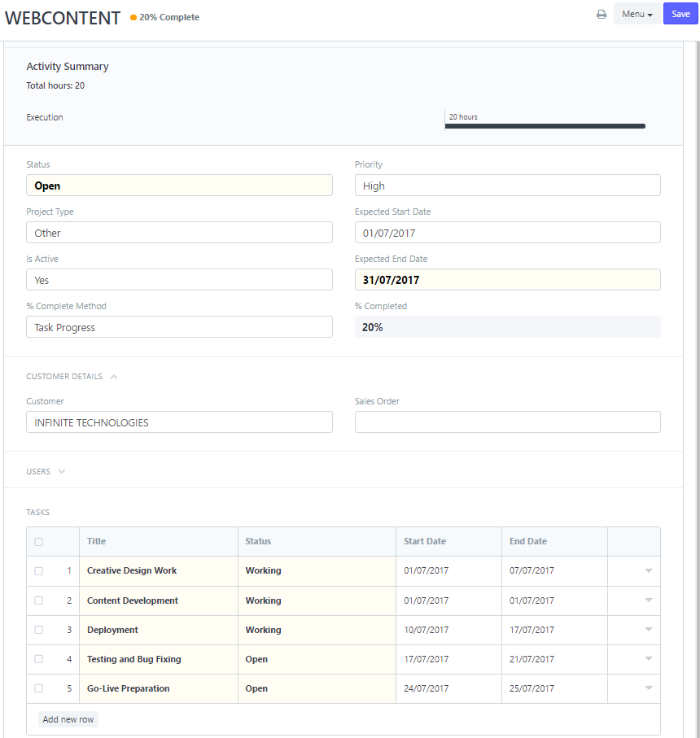Click the Execution 20 hours progress bar
This screenshot has height=738, width=700.
[x=545, y=126]
